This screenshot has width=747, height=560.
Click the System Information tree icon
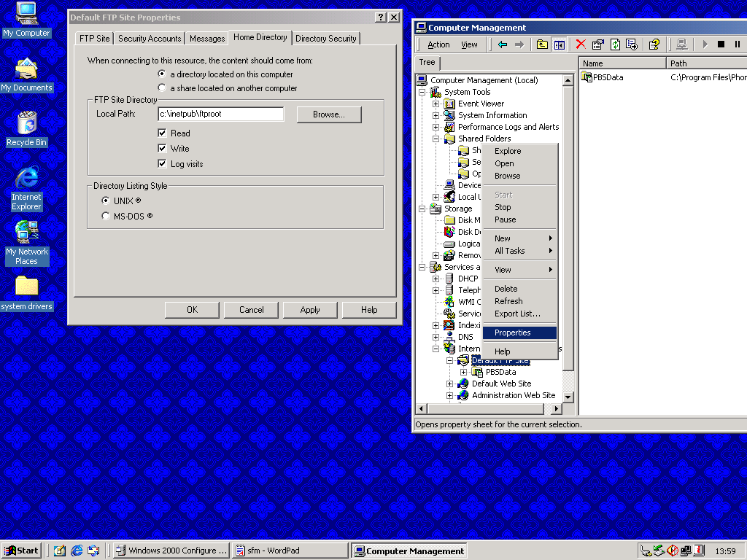(x=449, y=115)
